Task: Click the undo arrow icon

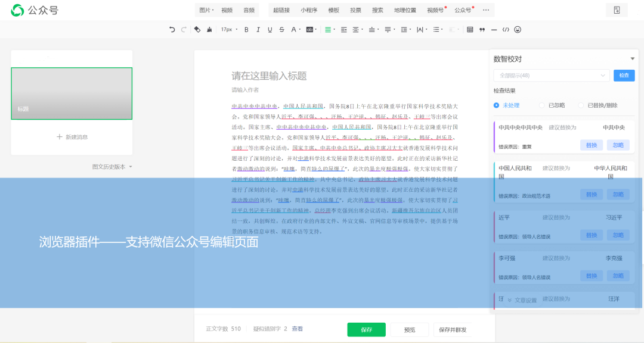Action: [x=172, y=30]
